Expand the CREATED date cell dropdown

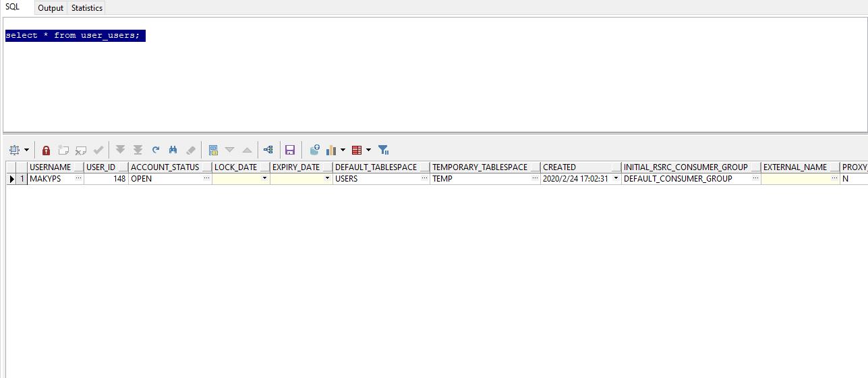[616, 179]
